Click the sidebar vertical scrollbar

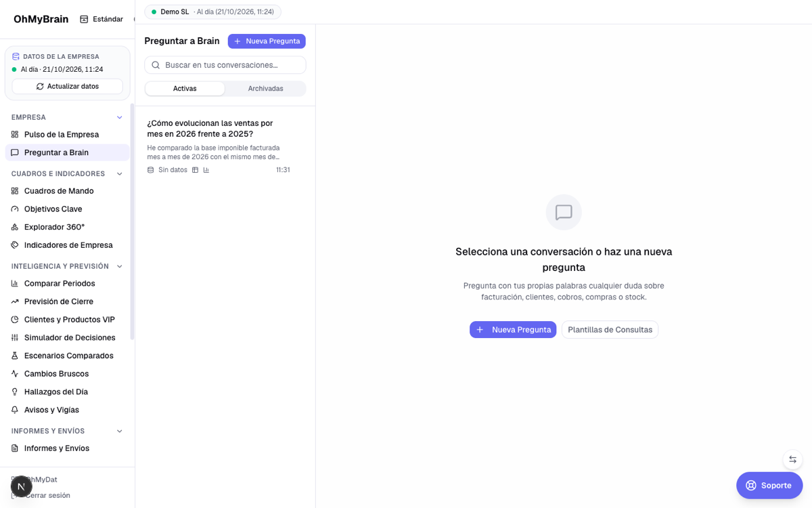pyautogui.click(x=133, y=221)
